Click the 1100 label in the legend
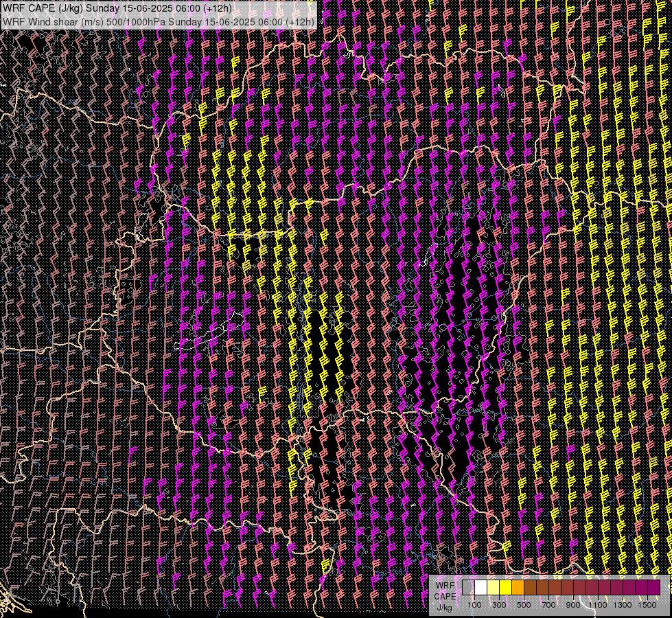672x618 pixels. click(598, 605)
